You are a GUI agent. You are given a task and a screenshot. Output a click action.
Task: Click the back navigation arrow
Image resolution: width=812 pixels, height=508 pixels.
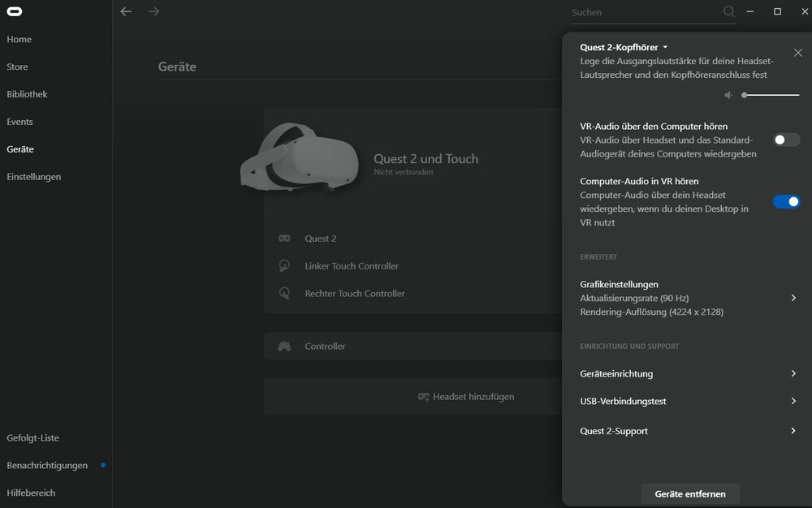pos(125,11)
